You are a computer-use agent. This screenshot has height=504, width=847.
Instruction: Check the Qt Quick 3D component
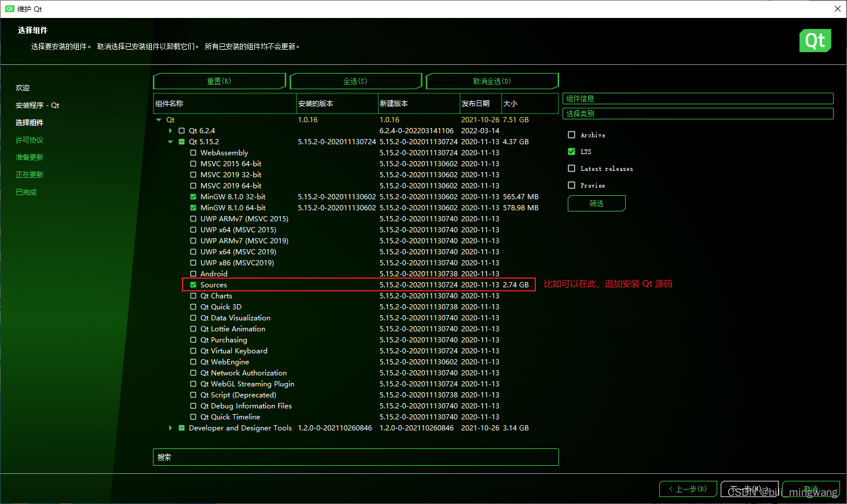[x=194, y=307]
